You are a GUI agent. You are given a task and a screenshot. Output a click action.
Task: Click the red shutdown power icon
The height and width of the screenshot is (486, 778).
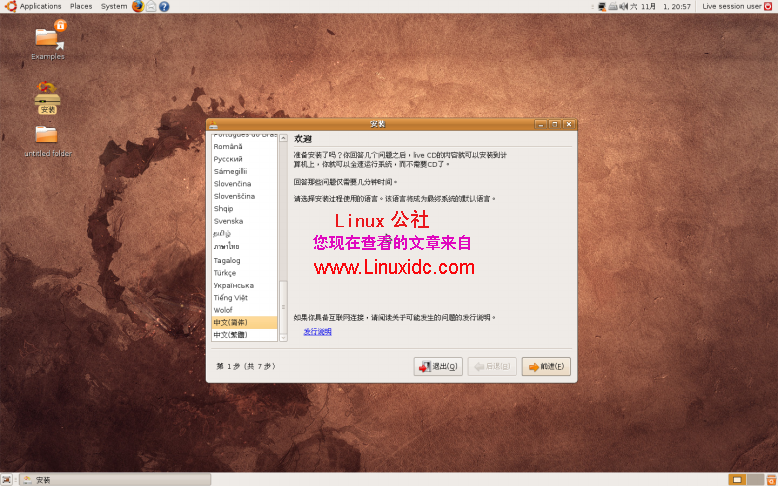[768, 6]
